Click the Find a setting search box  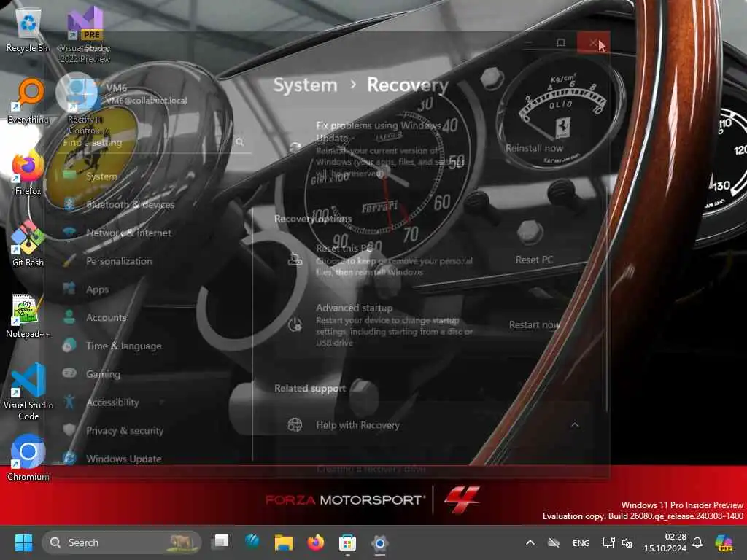(x=154, y=142)
